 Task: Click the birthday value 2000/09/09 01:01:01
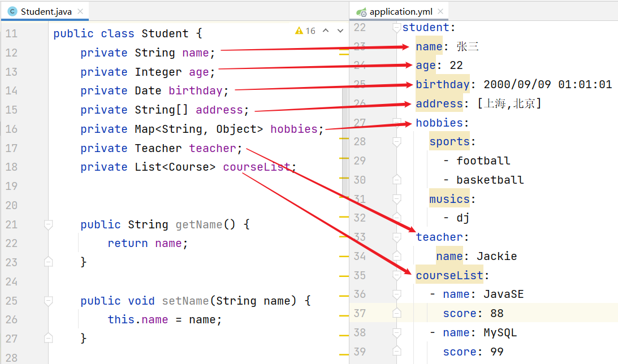pos(547,84)
